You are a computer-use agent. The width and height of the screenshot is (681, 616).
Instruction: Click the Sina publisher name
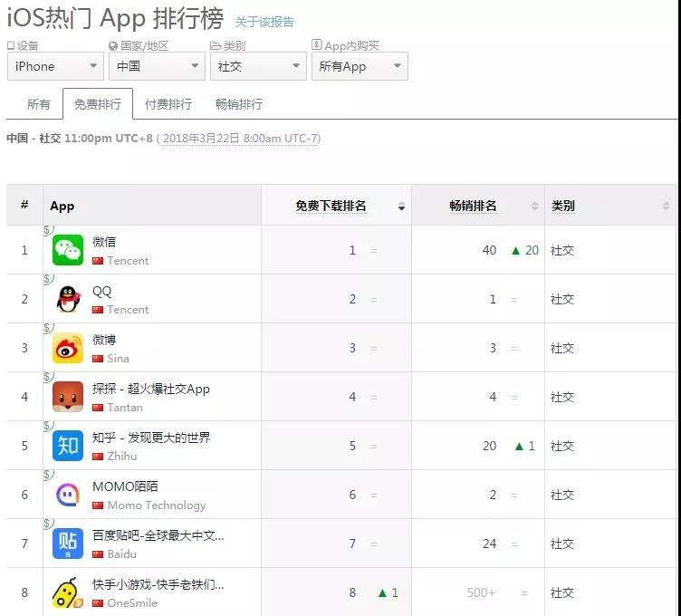[x=118, y=359]
